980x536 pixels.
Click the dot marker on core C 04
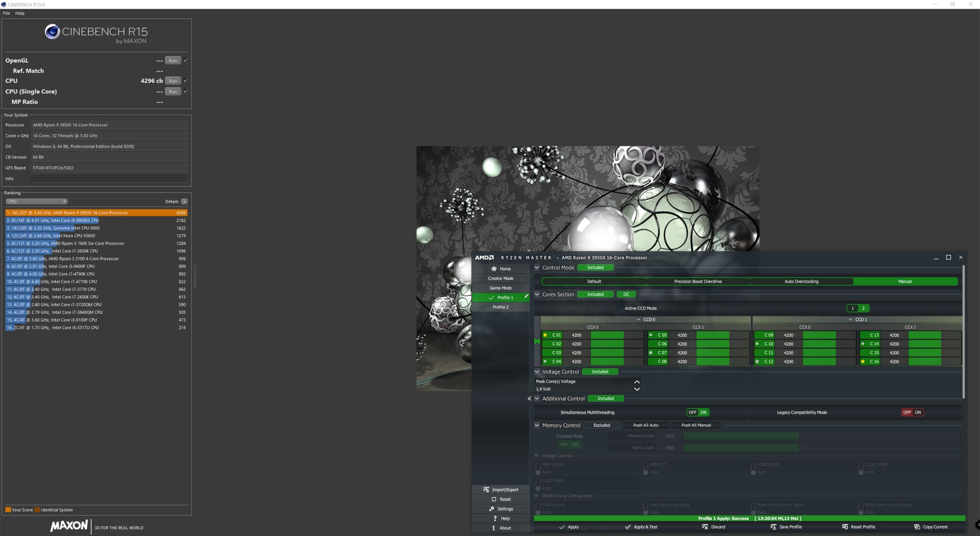coord(545,361)
